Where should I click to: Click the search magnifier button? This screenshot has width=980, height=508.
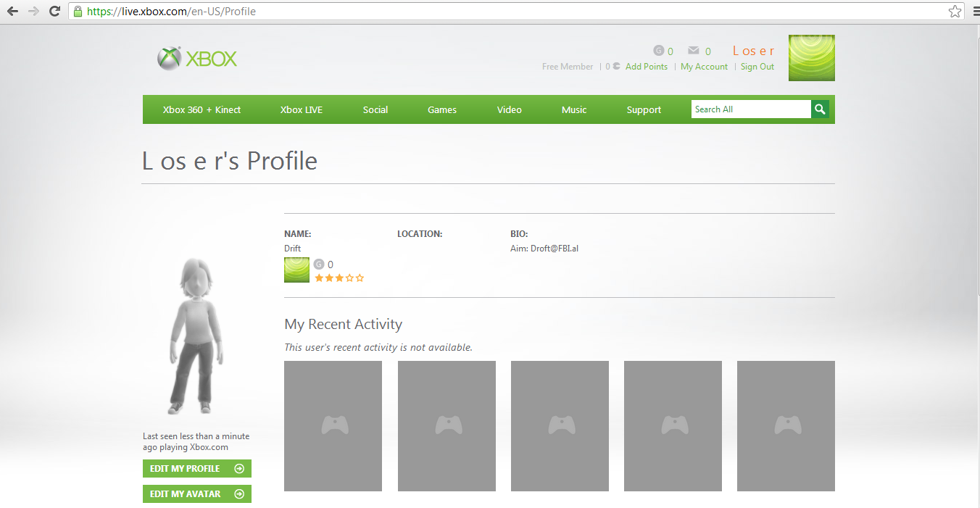[x=820, y=109]
